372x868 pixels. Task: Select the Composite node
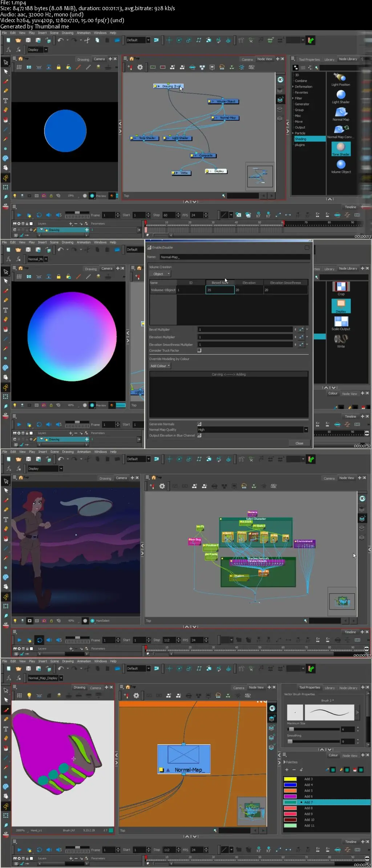pos(203,156)
